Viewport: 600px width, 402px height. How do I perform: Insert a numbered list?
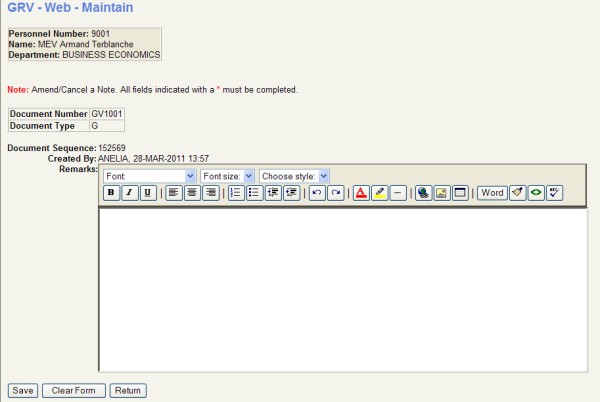click(x=236, y=193)
